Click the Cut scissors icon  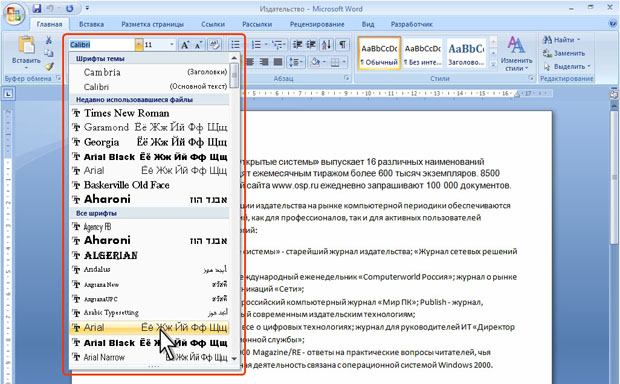[49, 40]
